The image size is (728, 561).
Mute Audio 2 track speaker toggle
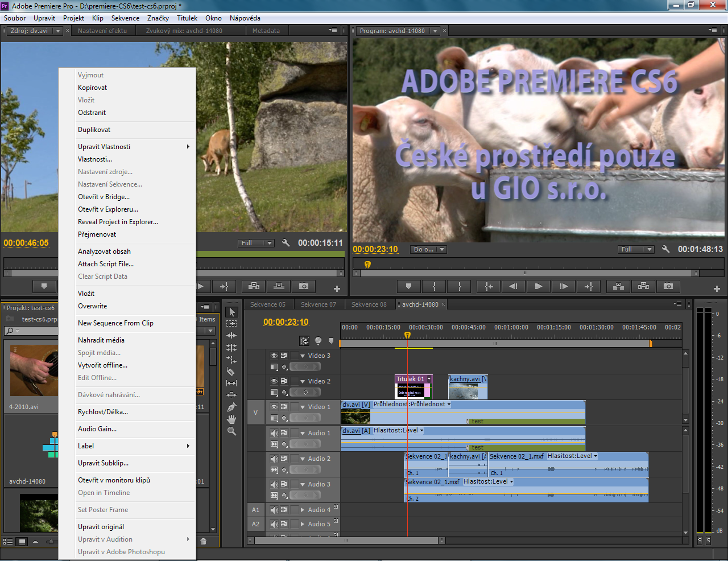point(274,459)
